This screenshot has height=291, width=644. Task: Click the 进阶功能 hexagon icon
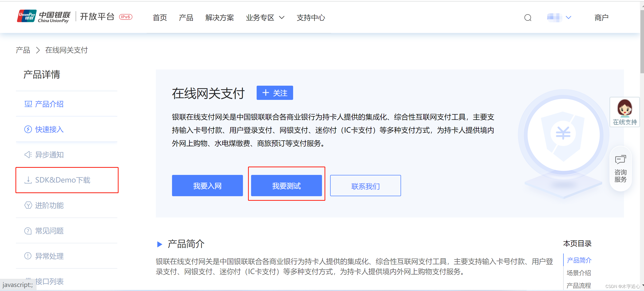tap(28, 205)
